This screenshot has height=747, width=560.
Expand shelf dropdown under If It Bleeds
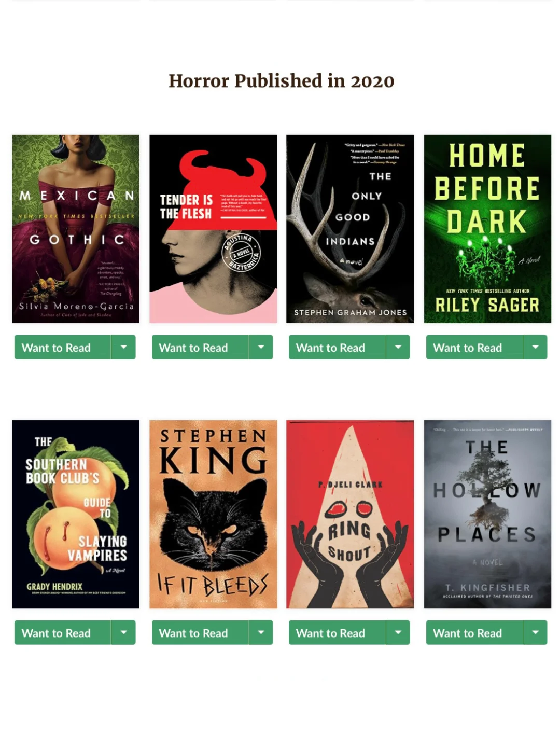(x=261, y=632)
